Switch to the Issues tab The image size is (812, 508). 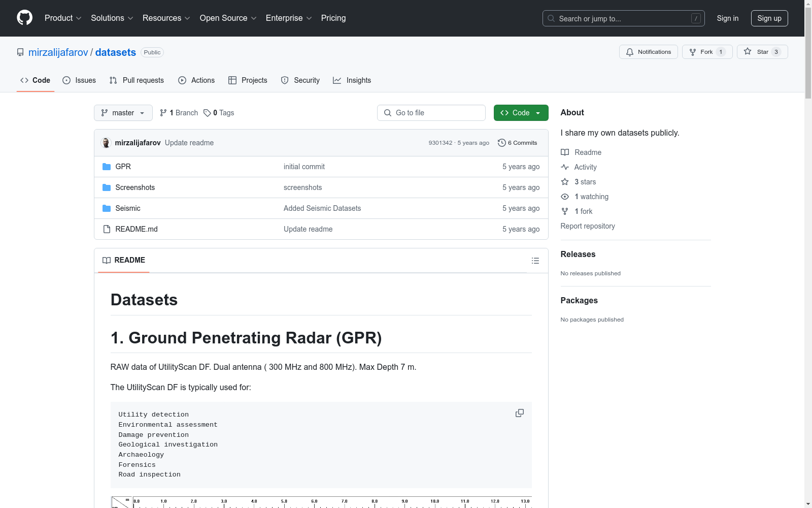pos(79,80)
